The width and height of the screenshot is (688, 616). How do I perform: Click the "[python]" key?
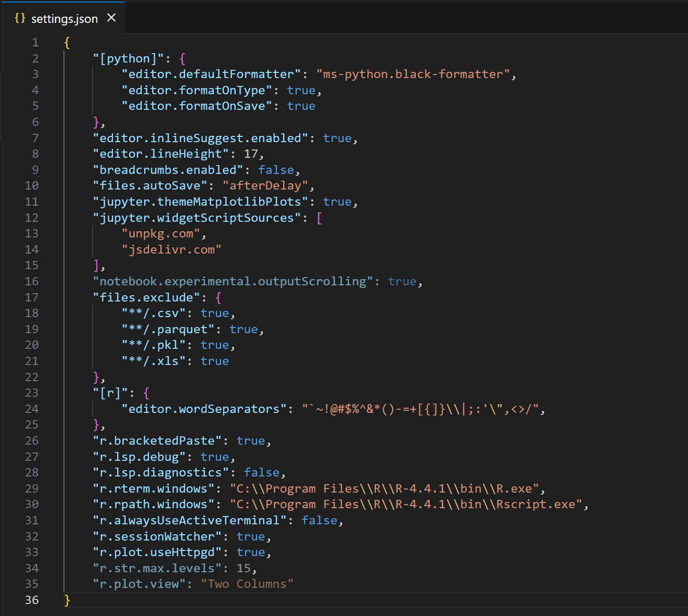click(x=128, y=58)
